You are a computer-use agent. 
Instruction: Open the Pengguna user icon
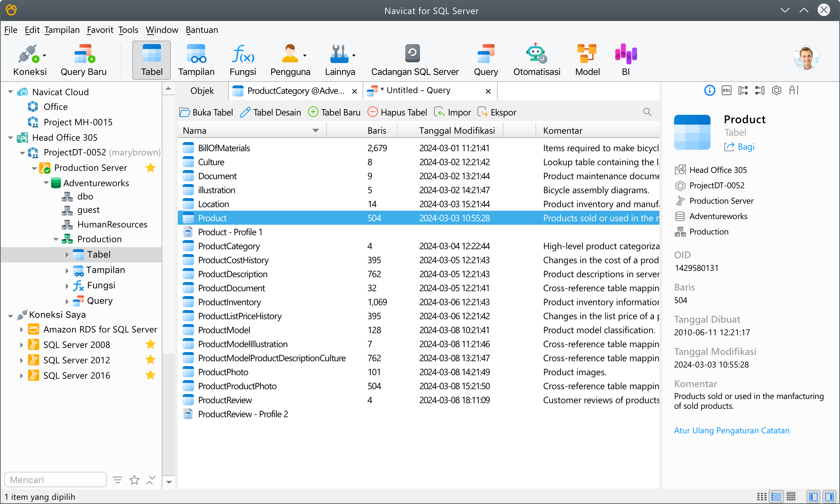290,54
